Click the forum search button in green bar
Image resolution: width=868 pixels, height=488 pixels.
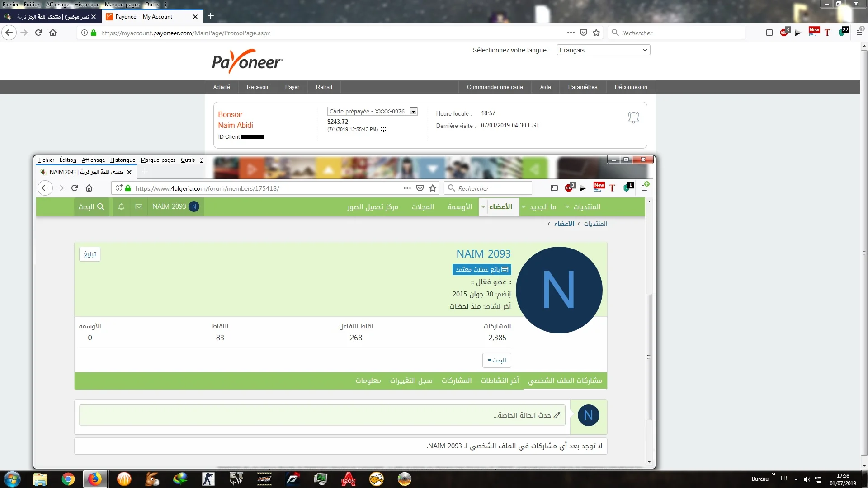point(91,207)
